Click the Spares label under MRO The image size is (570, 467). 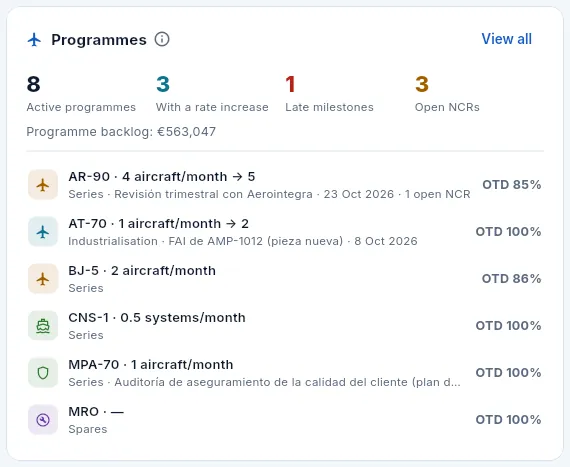click(88, 429)
